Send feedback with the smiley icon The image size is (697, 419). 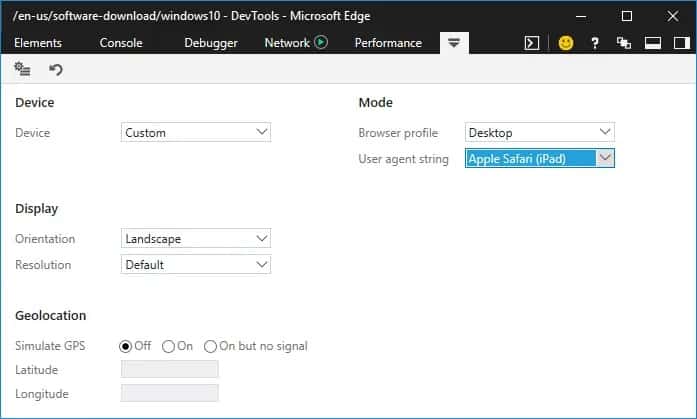[x=565, y=43]
